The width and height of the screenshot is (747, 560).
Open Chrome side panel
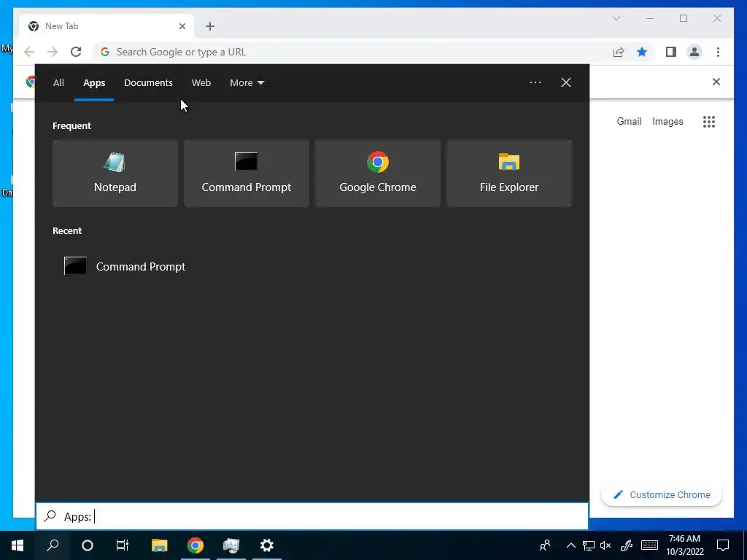[x=671, y=52]
